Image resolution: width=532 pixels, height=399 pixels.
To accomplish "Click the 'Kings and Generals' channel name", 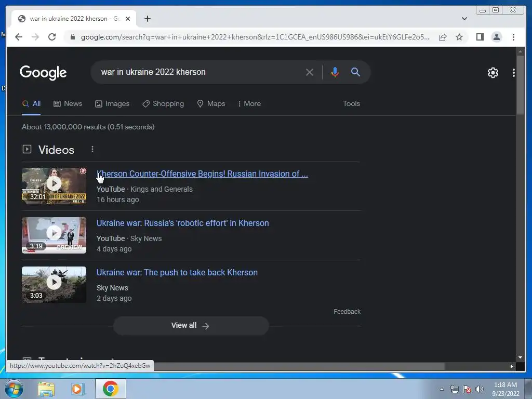I will 162,189.
